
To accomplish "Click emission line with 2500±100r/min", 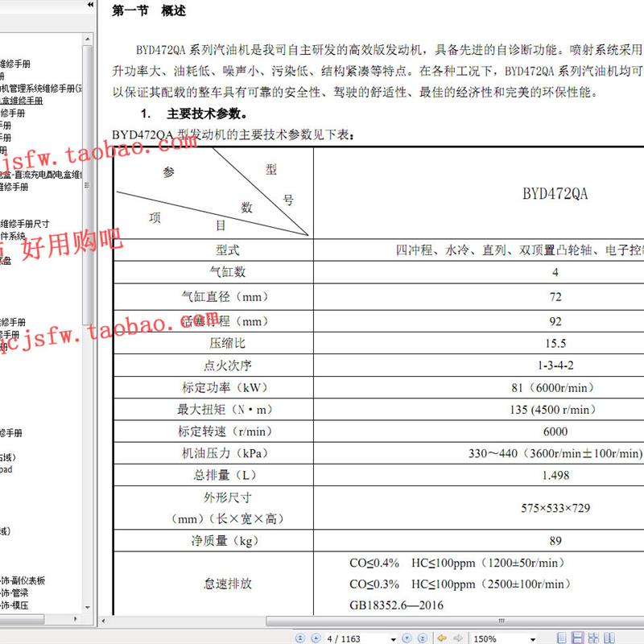I will [460, 584].
